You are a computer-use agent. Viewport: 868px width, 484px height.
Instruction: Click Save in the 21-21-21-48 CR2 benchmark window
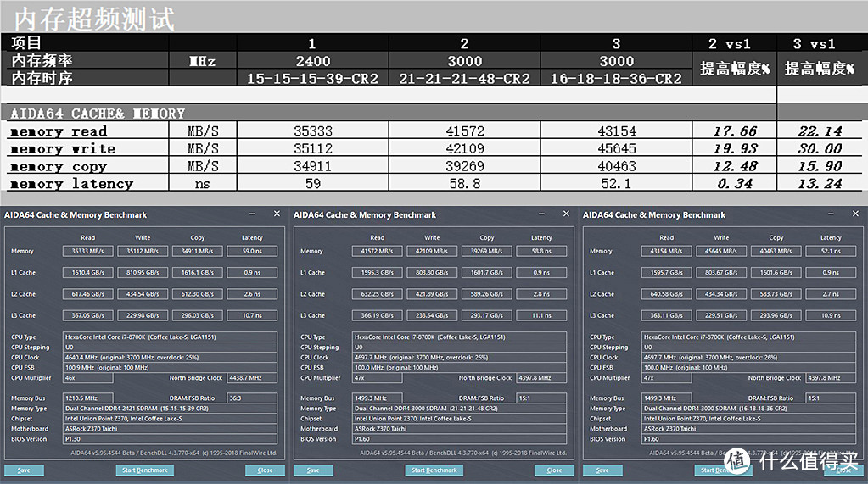point(313,470)
